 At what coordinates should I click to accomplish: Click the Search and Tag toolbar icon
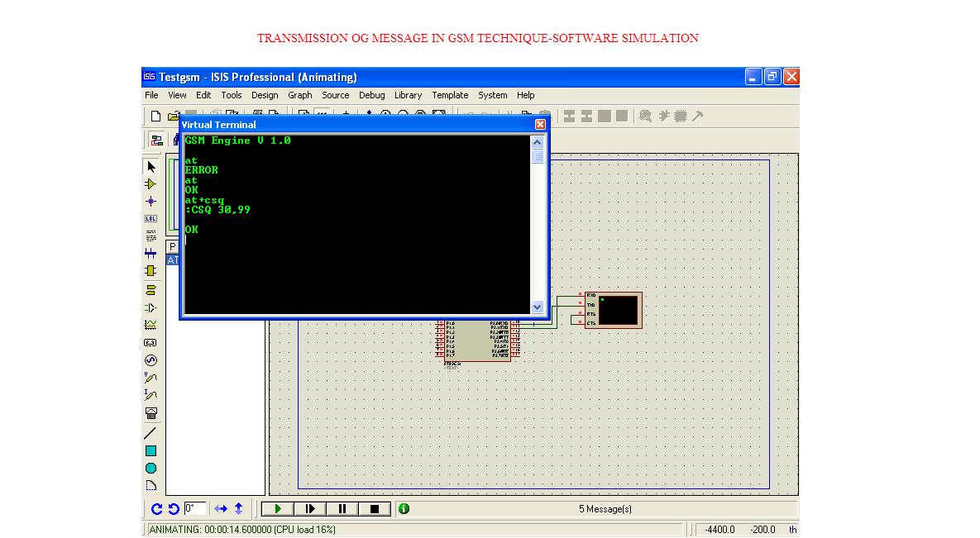pyautogui.click(x=646, y=116)
